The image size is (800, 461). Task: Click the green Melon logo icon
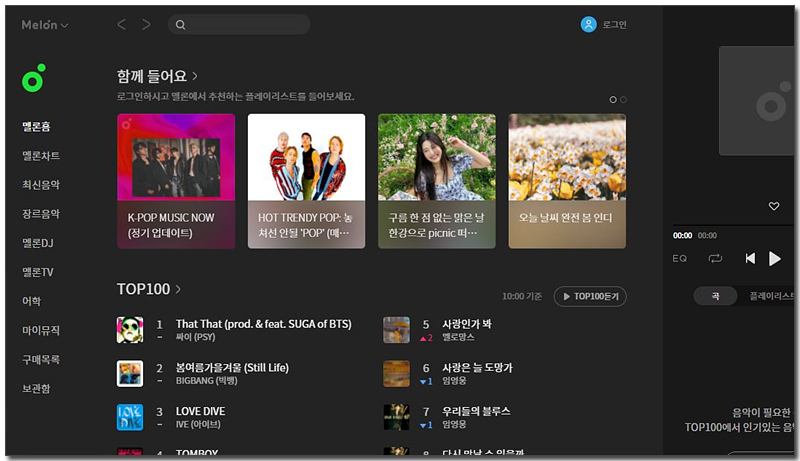tap(34, 78)
